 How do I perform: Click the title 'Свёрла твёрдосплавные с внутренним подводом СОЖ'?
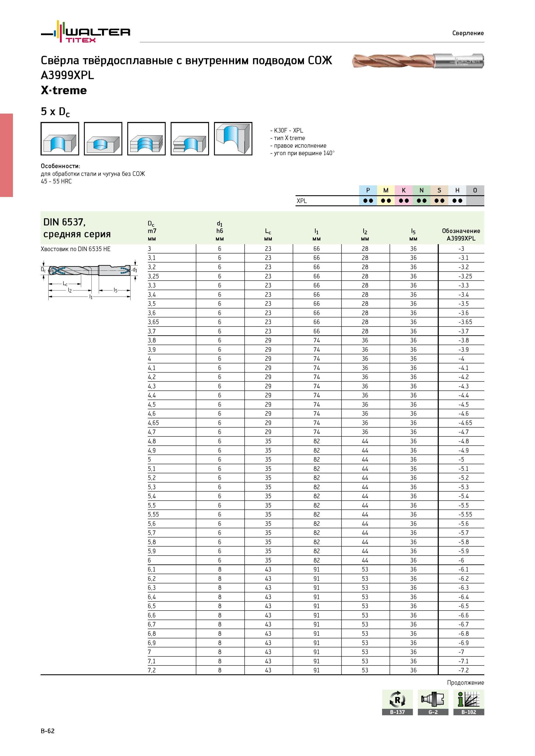[187, 60]
